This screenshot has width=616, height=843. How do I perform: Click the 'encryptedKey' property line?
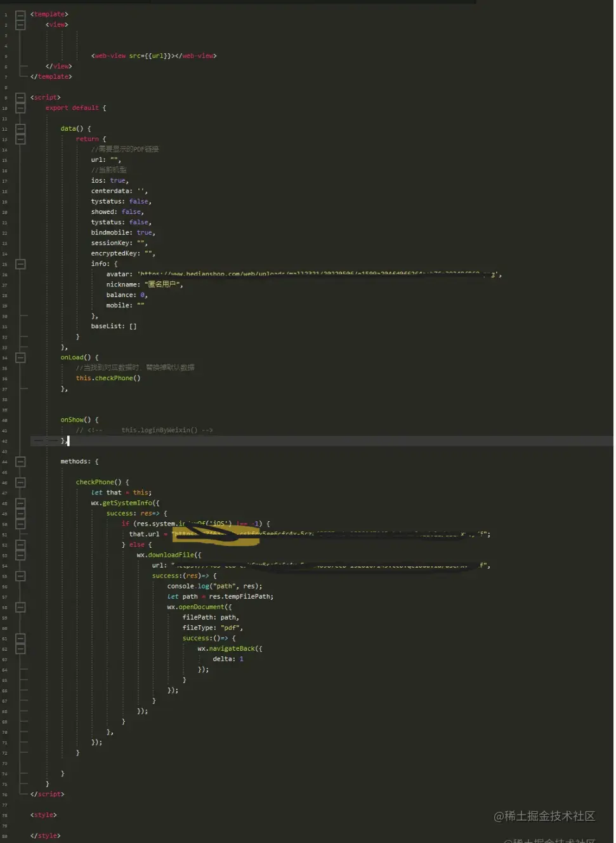tap(123, 253)
